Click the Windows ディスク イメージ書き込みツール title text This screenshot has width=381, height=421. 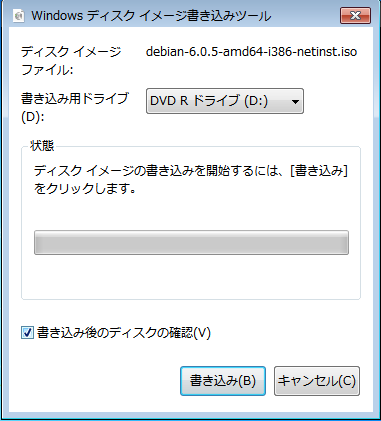tap(151, 16)
